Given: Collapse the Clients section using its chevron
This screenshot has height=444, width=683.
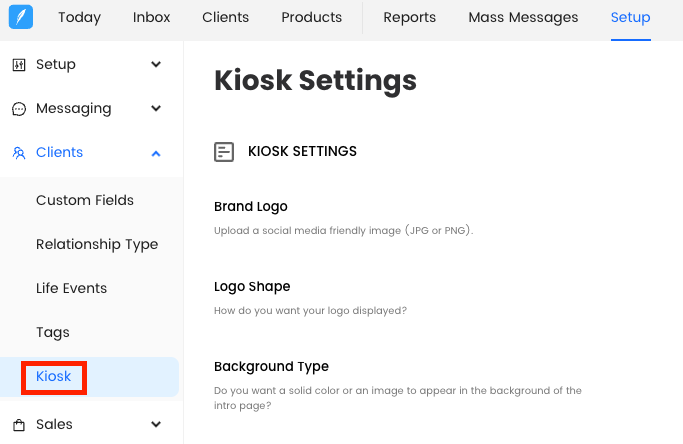Looking at the screenshot, I should coord(156,153).
